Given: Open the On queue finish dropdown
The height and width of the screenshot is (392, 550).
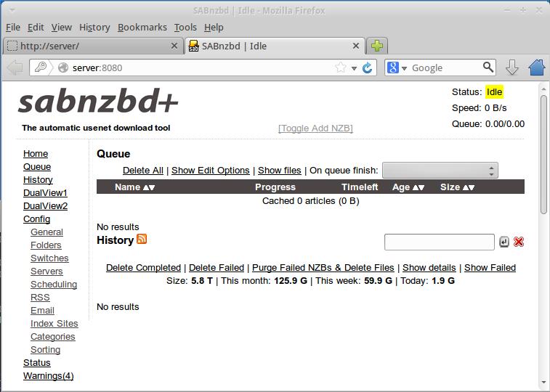Looking at the screenshot, I should [x=440, y=171].
